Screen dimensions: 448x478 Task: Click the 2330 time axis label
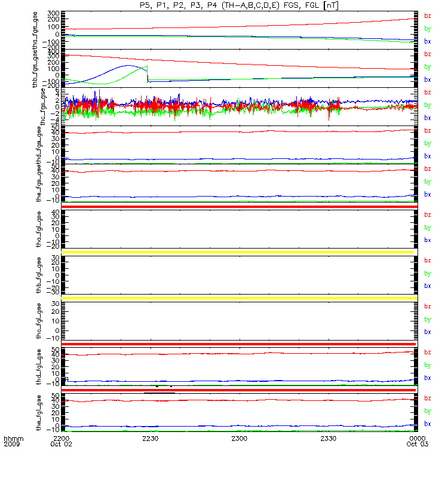click(x=329, y=439)
